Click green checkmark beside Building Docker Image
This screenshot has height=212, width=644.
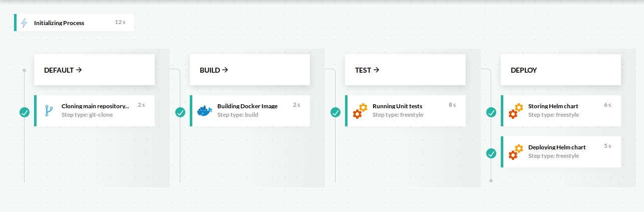[180, 112]
